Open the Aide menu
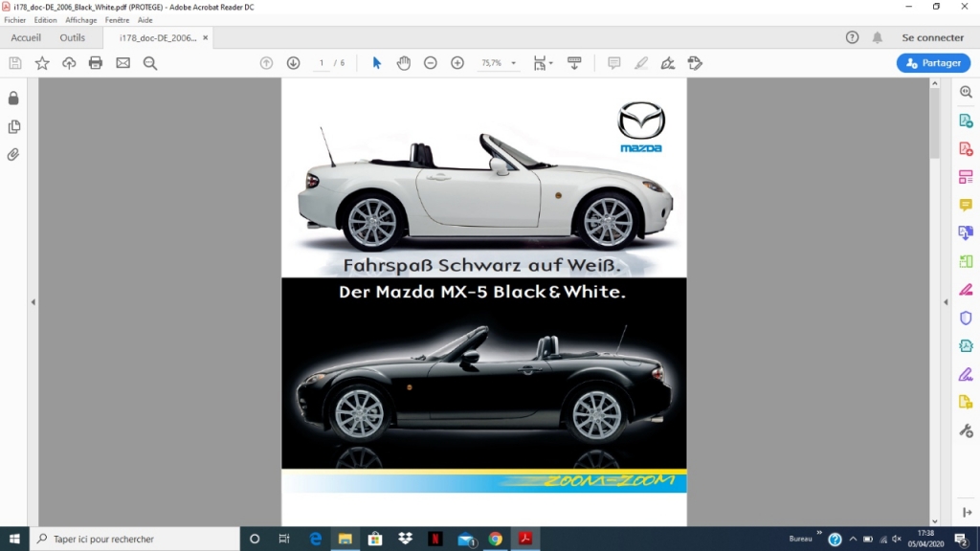Viewport: 980px width, 551px height. pyautogui.click(x=145, y=20)
